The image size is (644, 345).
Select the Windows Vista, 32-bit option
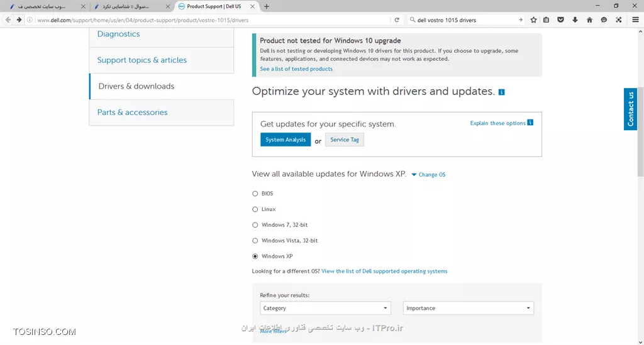pos(255,241)
